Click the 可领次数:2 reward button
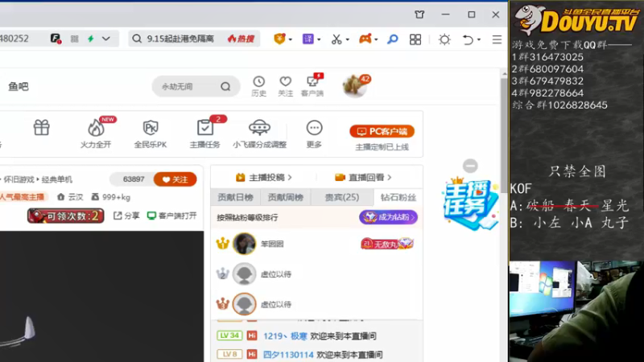 pyautogui.click(x=66, y=216)
